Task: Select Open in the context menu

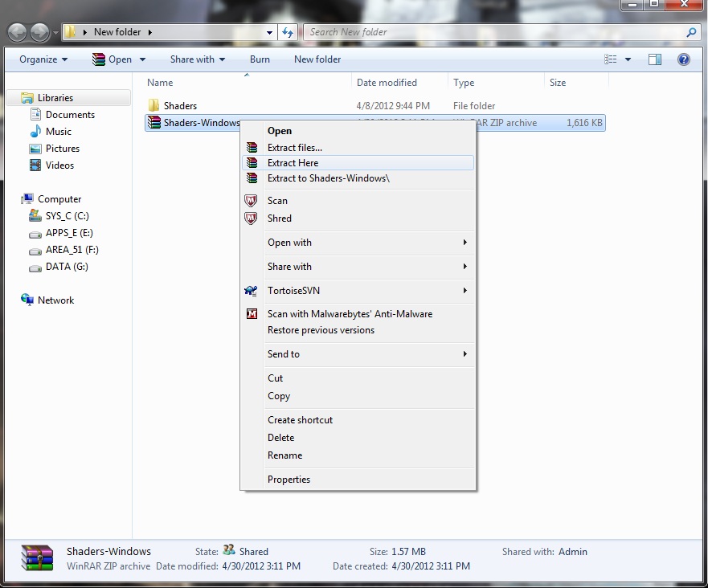Action: coord(358,131)
